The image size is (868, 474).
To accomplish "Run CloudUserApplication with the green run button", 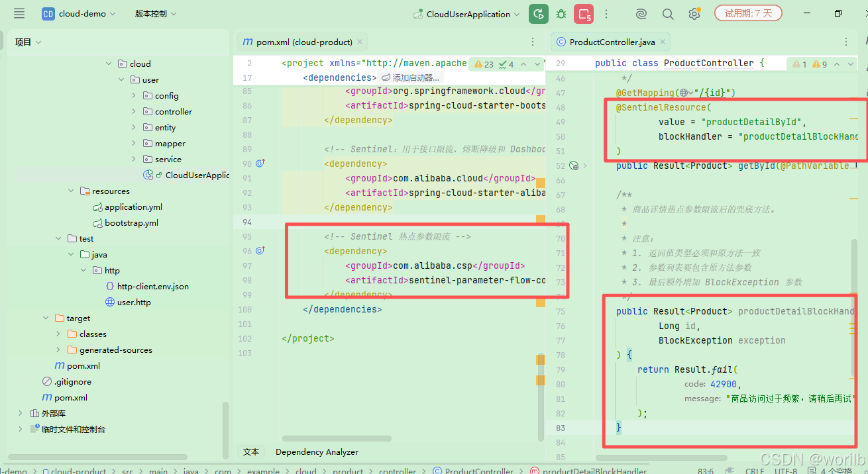I will 538,14.
